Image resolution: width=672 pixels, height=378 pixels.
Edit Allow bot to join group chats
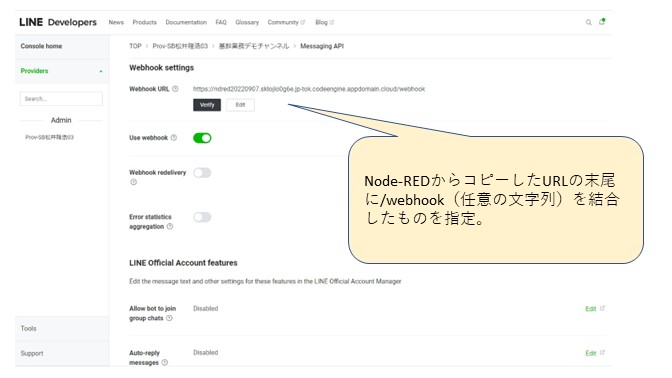point(595,309)
